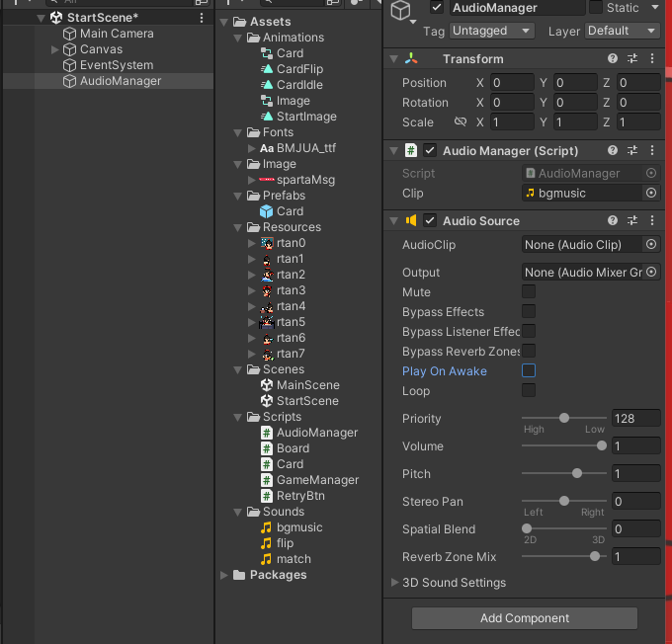The height and width of the screenshot is (644, 672).
Task: Toggle the constrained proportions link for Scale
Action: (461, 122)
